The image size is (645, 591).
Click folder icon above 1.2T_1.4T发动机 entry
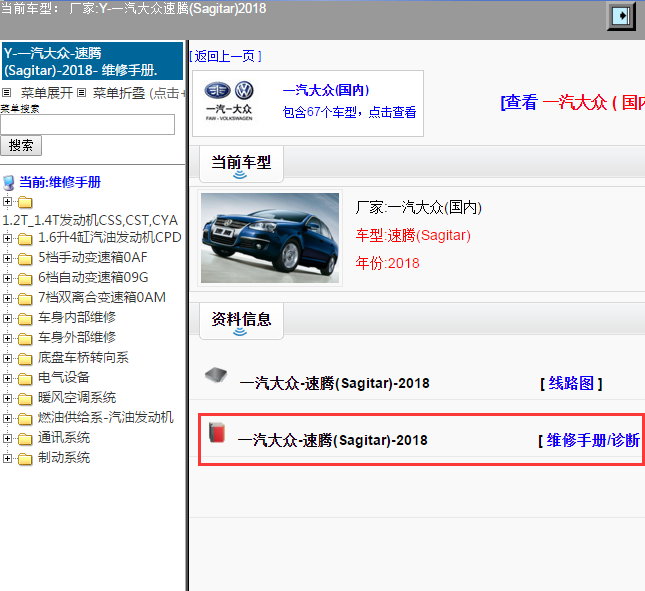pyautogui.click(x=25, y=202)
